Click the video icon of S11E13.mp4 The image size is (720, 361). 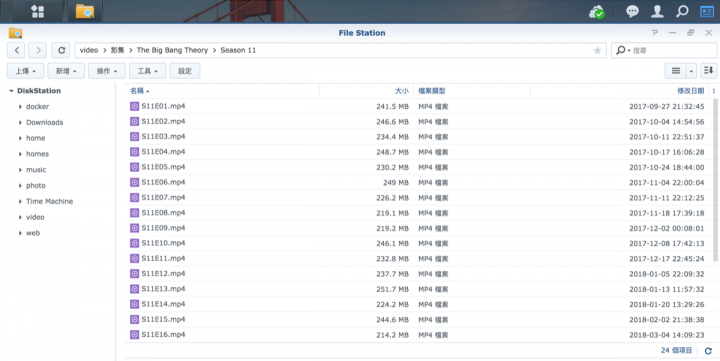tap(134, 289)
